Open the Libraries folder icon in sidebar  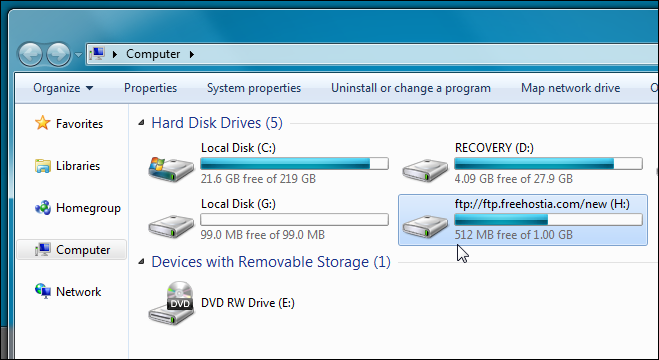pyautogui.click(x=42, y=166)
